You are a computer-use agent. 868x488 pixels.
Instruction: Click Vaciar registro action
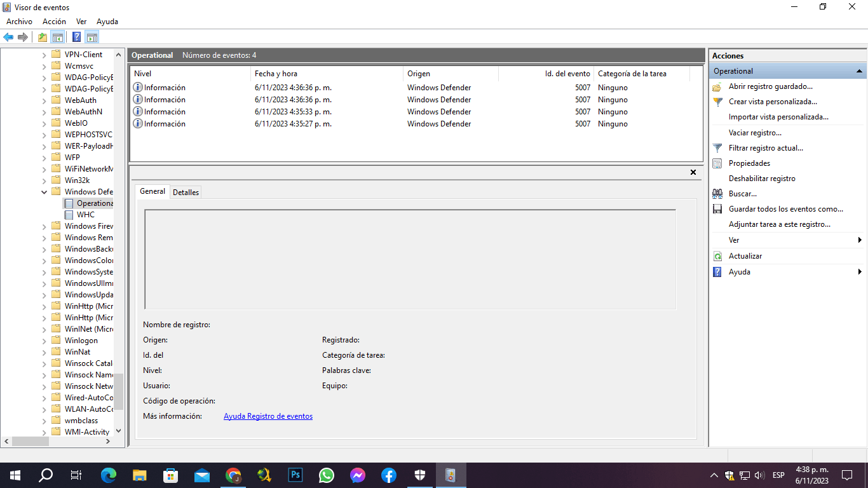click(755, 133)
